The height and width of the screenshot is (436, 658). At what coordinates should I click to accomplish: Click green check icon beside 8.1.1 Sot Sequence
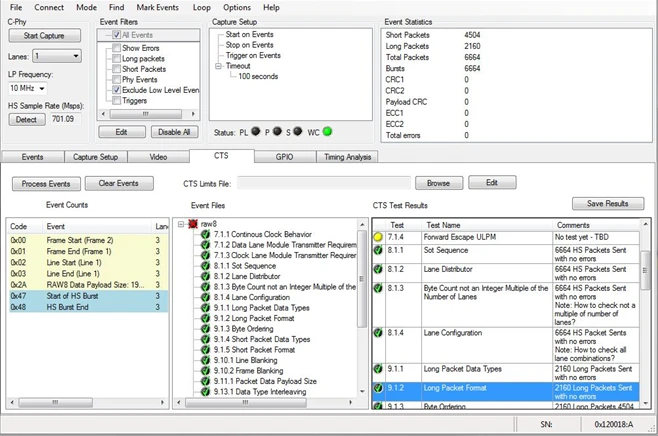[205, 266]
